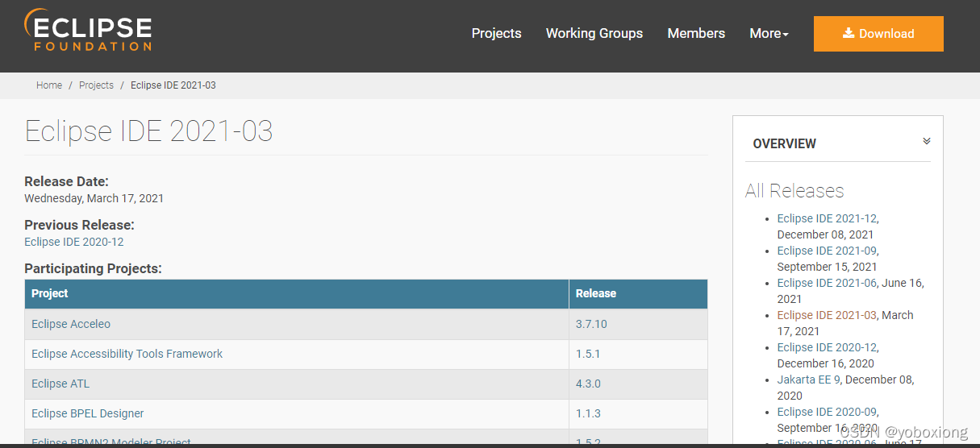Click the Eclipse IDE 2021-03 page heading
The width and height of the screenshot is (980, 448).
[x=149, y=131]
